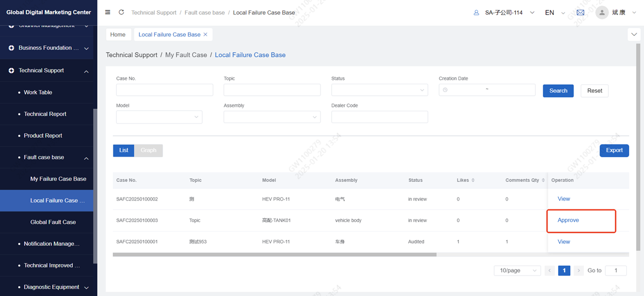The height and width of the screenshot is (296, 644).
Task: Click the Search button
Action: (x=558, y=91)
